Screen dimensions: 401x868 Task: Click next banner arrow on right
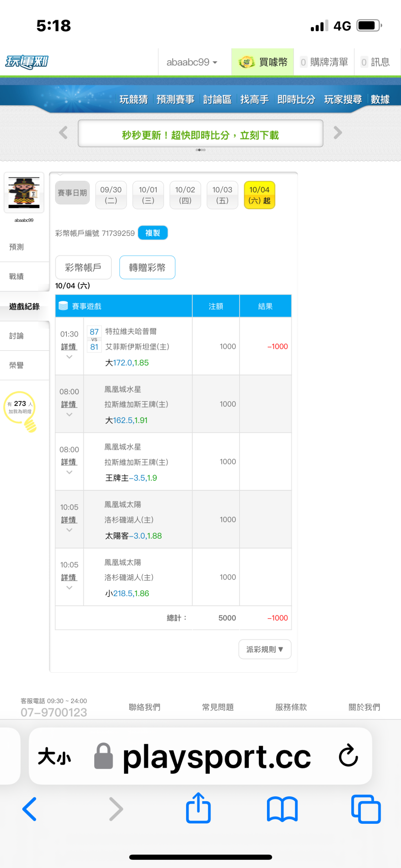point(338,133)
